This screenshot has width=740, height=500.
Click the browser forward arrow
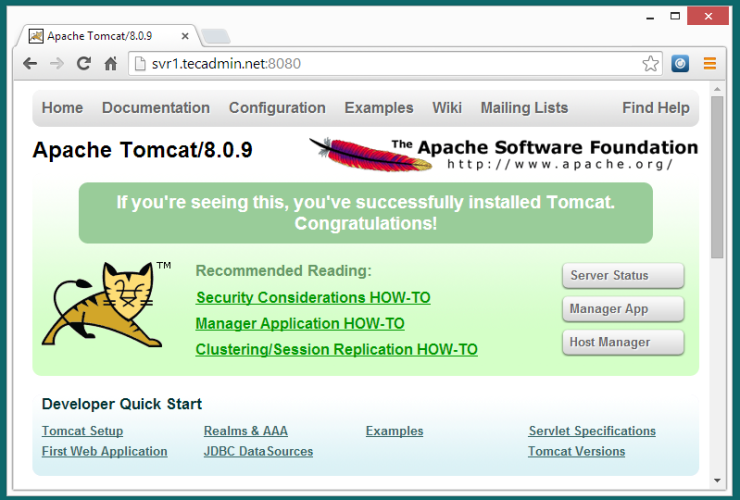[x=57, y=63]
